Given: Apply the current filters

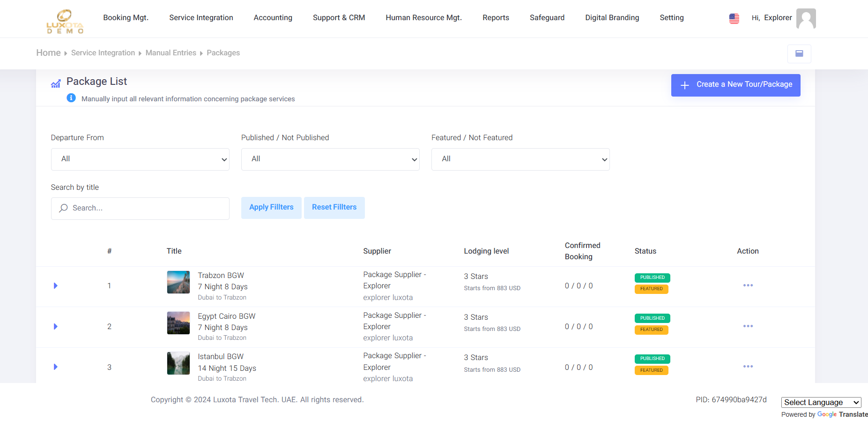Looking at the screenshot, I should (x=271, y=207).
